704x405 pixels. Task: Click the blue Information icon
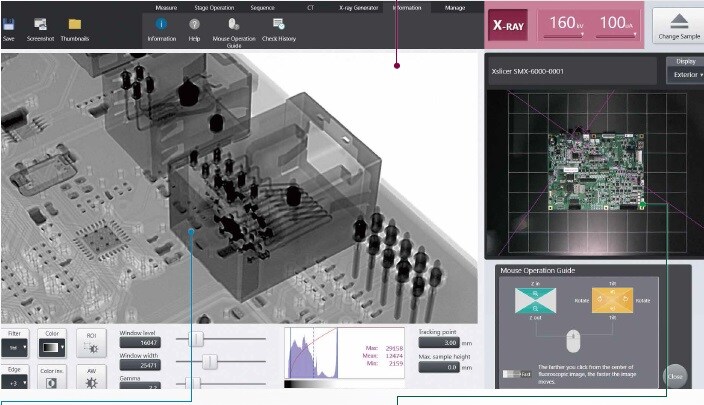[x=161, y=24]
